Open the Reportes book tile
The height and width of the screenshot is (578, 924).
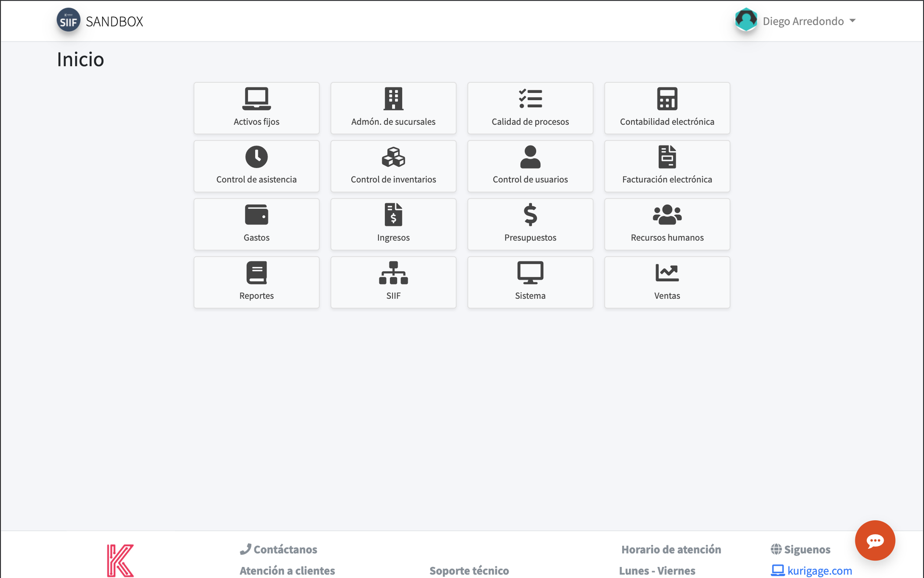click(x=256, y=282)
